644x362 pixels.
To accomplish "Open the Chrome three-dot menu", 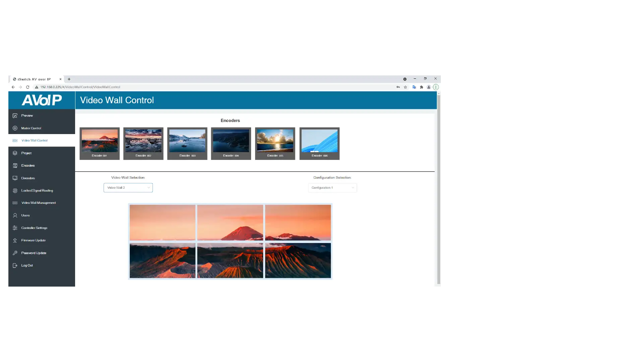I will (436, 87).
